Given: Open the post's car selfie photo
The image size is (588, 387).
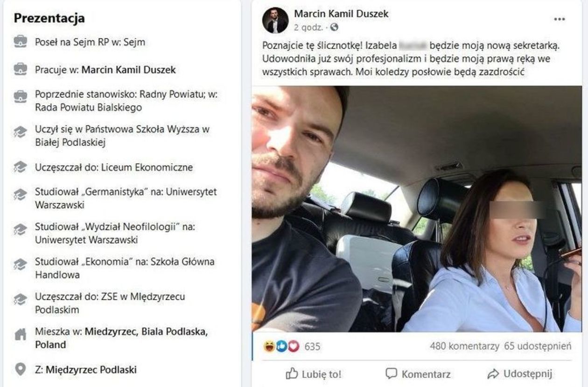Looking at the screenshot, I should (x=417, y=209).
